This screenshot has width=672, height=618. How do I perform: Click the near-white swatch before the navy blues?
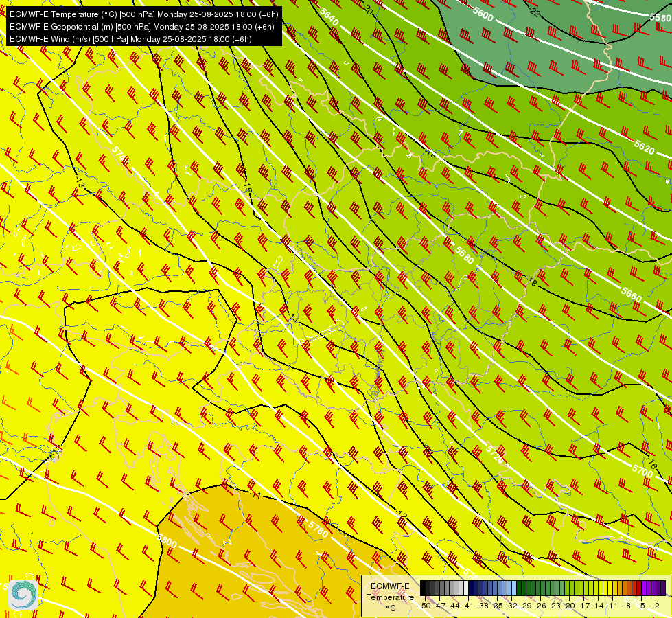click(466, 588)
